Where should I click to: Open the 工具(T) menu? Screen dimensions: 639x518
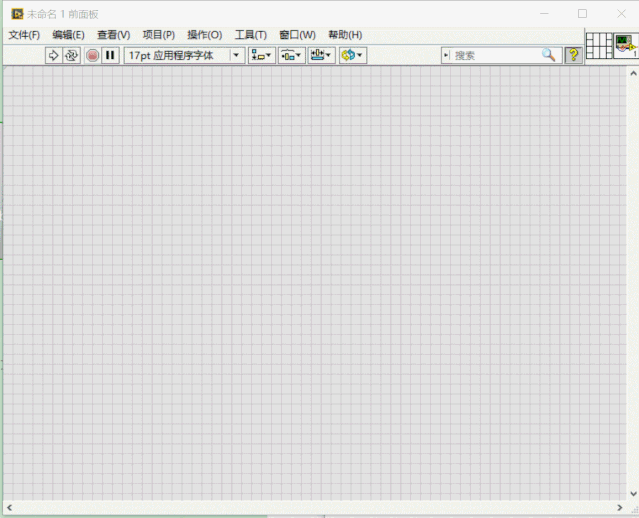[x=251, y=35]
